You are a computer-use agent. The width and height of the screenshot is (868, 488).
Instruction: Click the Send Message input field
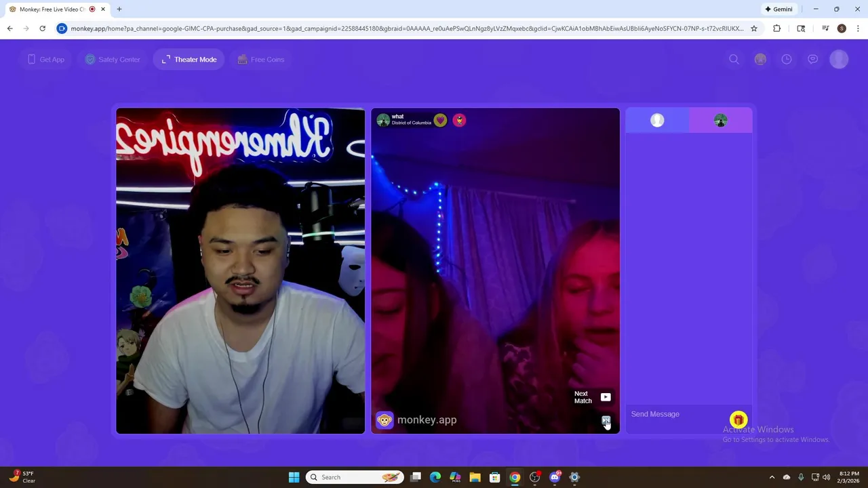(x=677, y=414)
